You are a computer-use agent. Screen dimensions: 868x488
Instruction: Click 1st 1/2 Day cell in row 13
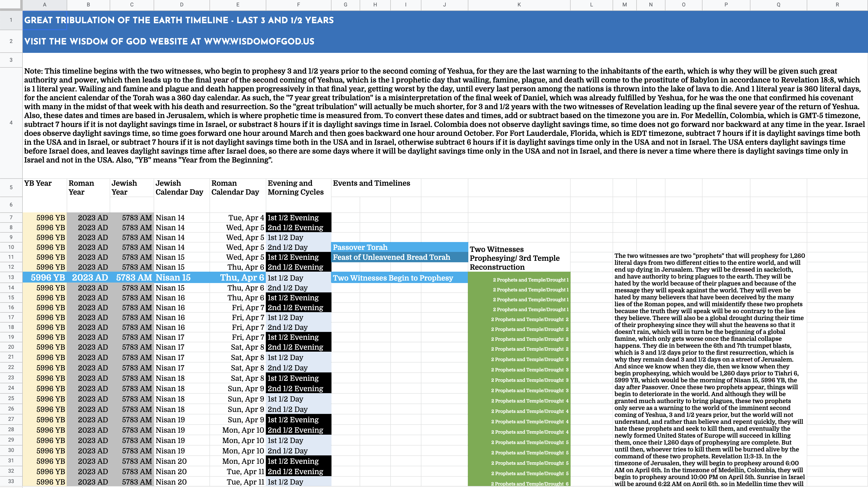coord(299,278)
